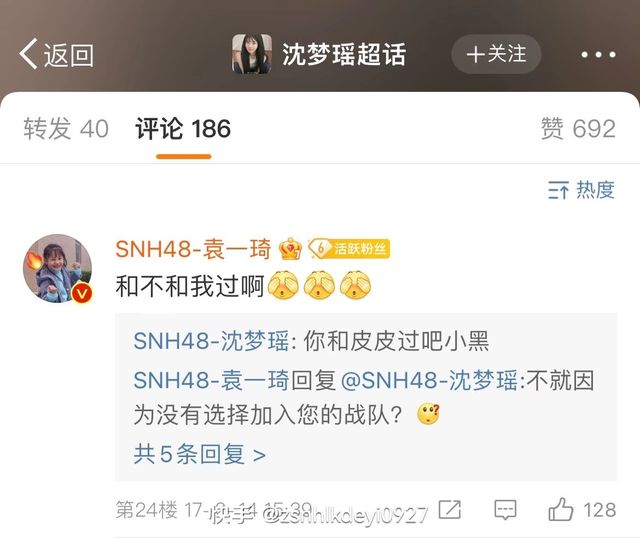Like the comment with thumbs-up icon
The image size is (640, 538).
(560, 510)
